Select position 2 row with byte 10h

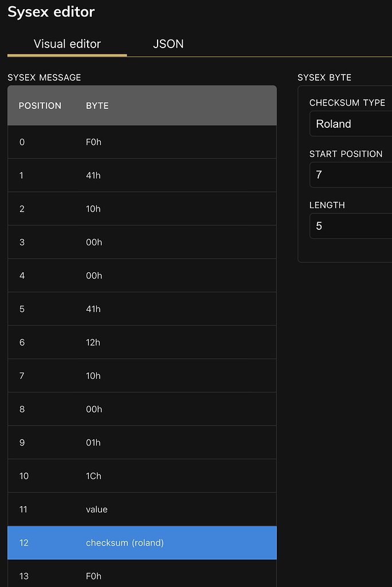click(x=142, y=209)
